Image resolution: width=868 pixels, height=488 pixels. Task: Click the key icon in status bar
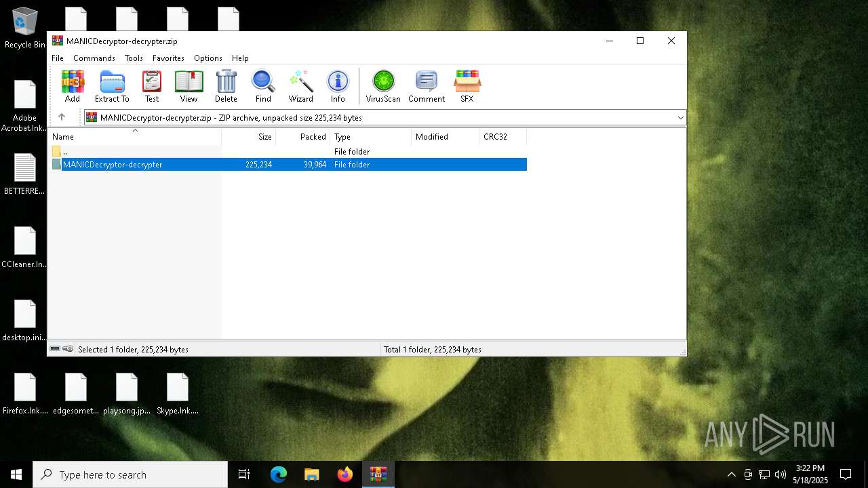coord(68,349)
